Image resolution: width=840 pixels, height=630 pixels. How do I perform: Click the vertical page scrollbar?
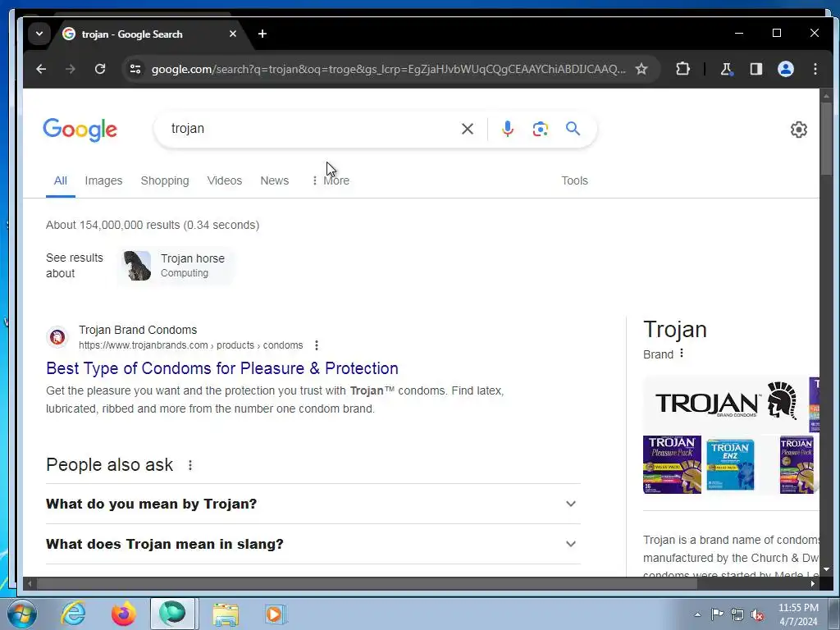click(827, 138)
